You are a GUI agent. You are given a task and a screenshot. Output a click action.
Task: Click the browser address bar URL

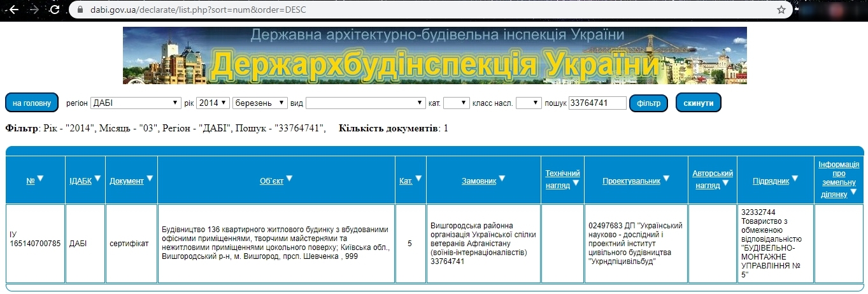point(199,10)
